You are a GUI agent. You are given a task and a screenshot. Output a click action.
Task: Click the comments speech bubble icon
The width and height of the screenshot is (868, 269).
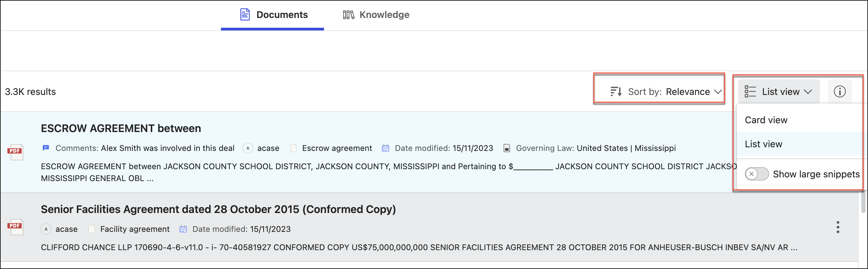point(46,148)
